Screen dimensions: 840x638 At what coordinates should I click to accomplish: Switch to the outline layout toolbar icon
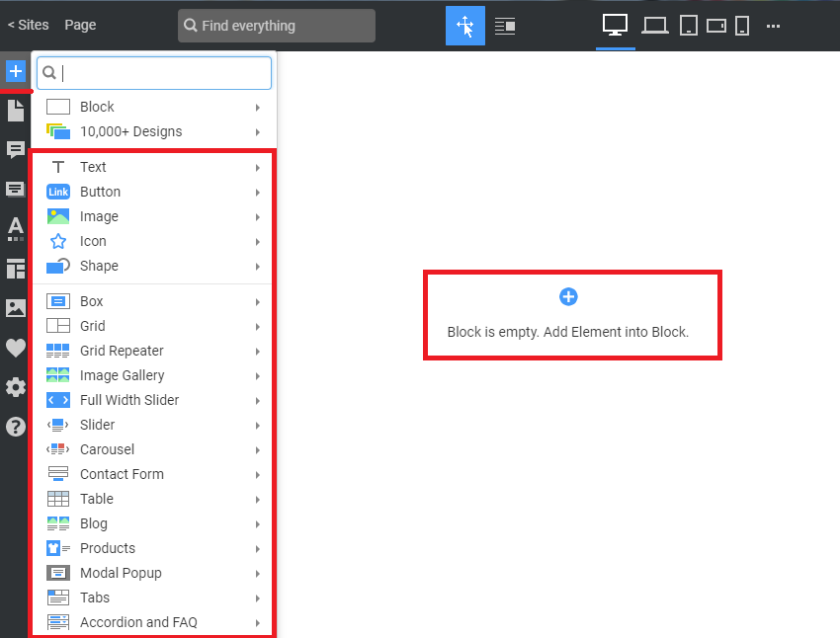pyautogui.click(x=505, y=26)
